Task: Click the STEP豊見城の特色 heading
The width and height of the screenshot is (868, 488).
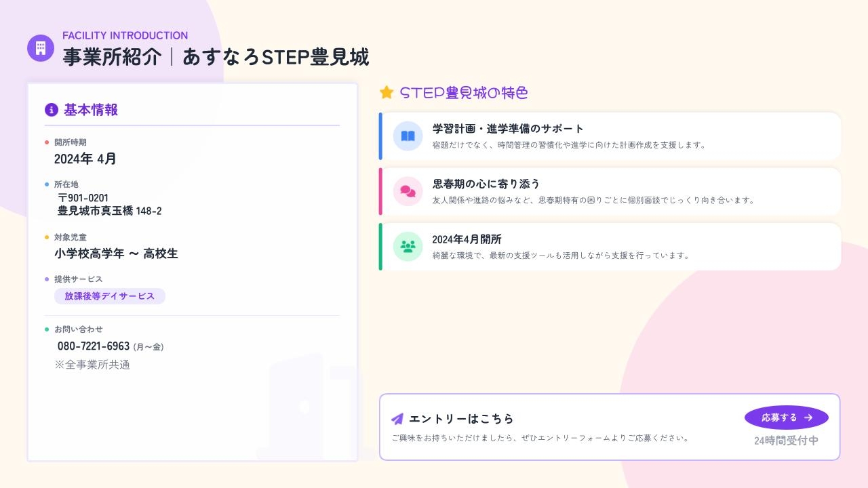Action: (x=464, y=93)
